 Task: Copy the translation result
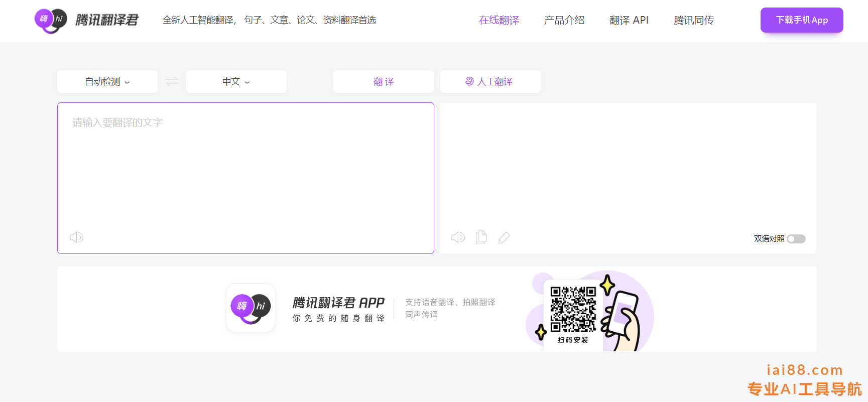(x=481, y=237)
